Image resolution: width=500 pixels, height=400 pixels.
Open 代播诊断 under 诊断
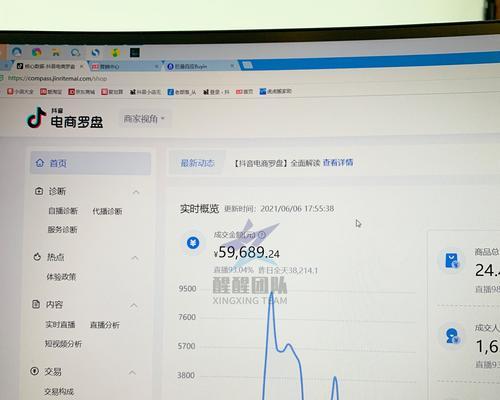[x=107, y=211]
